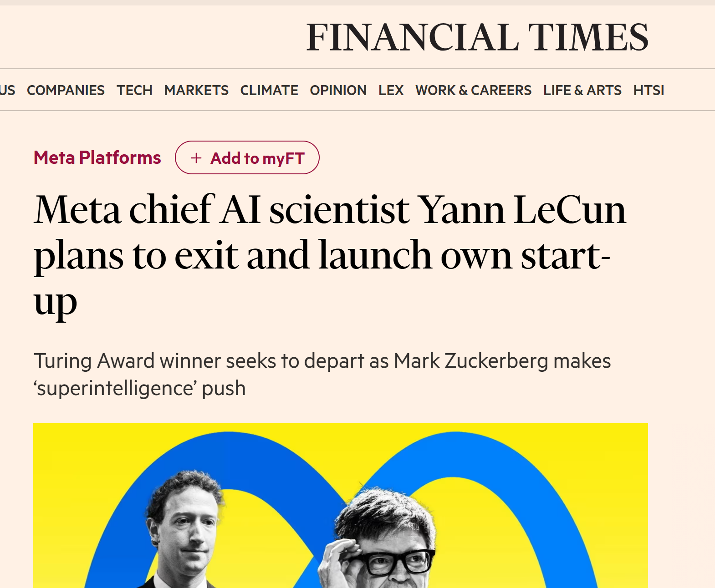Click the partially visible US nav item

pyautogui.click(x=7, y=91)
